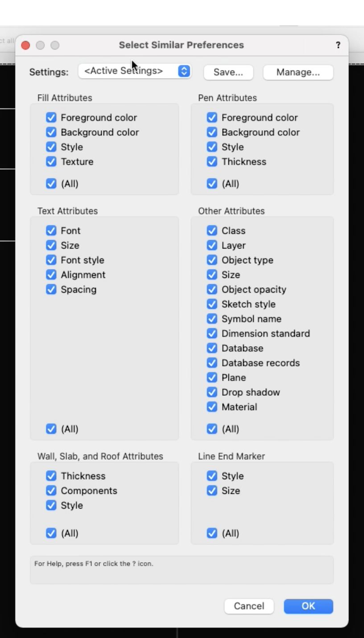Uncheck Fill Attributes Foreground color
Viewport: 364px width, 638px height.
51,118
